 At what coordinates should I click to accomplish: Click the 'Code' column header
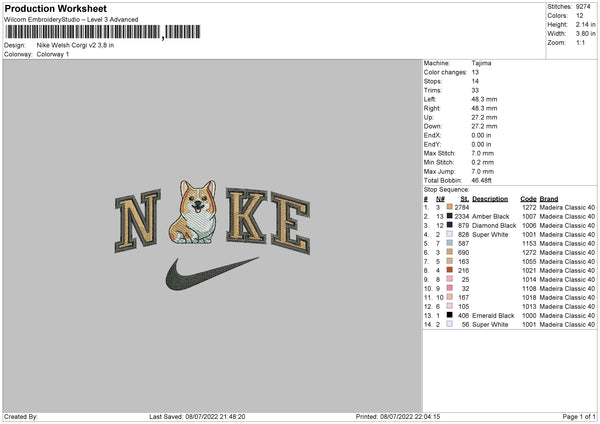click(x=528, y=199)
